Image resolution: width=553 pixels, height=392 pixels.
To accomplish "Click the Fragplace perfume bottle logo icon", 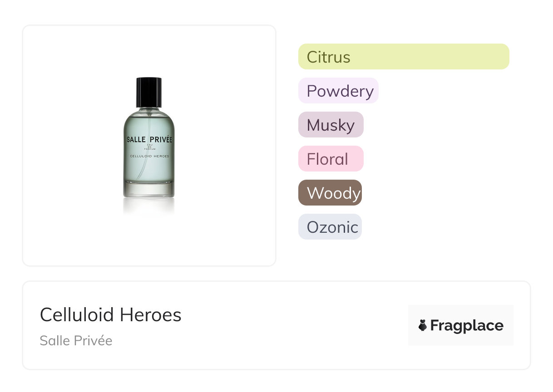I will pyautogui.click(x=423, y=325).
